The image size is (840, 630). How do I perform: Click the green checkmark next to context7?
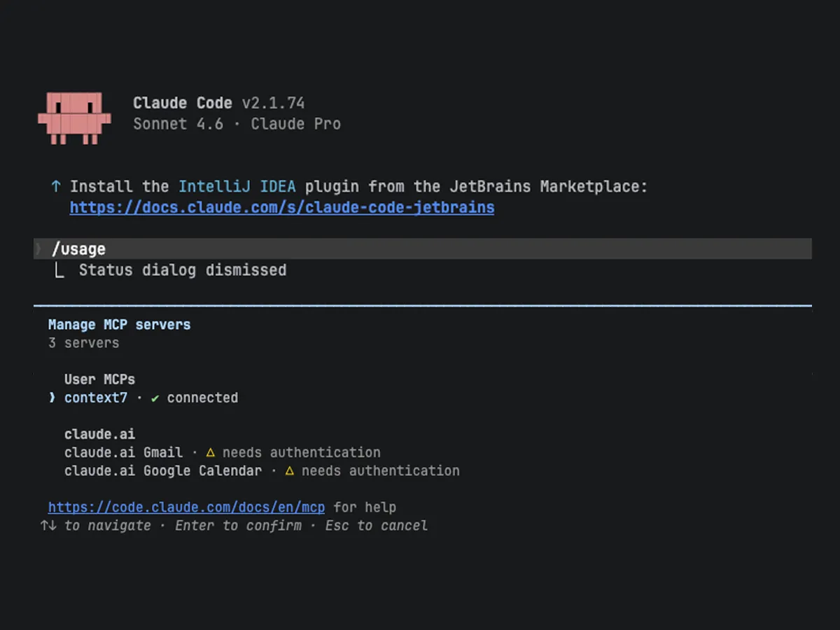click(x=155, y=398)
